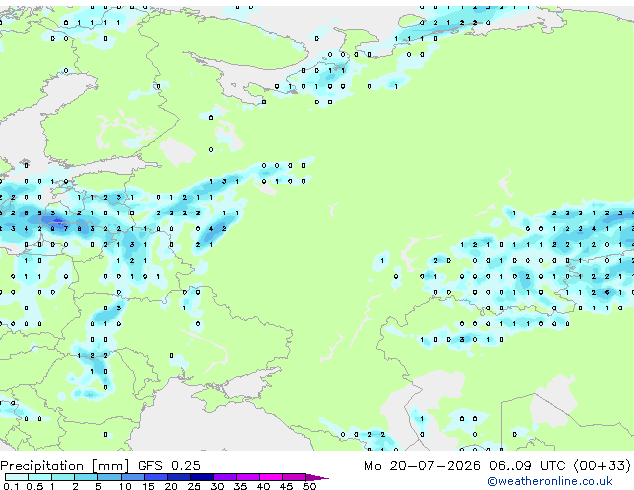
Task: Click the legend label '45'
Action: pyautogui.click(x=286, y=486)
